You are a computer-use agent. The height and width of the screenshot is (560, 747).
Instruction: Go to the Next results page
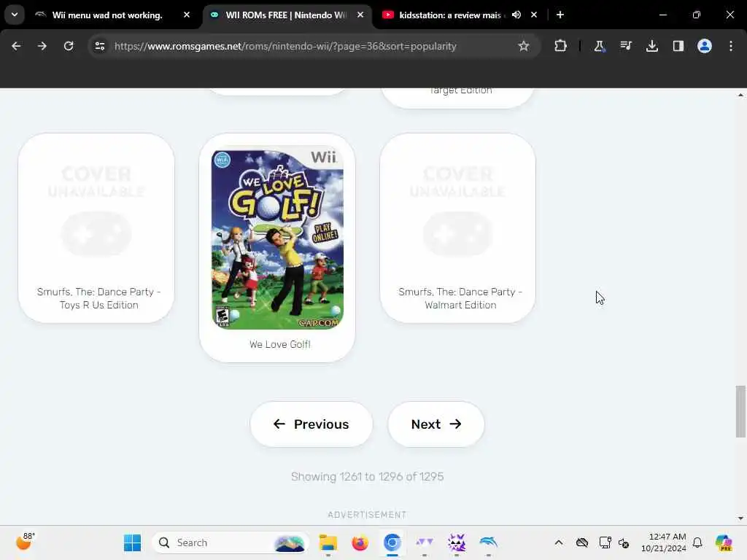tap(436, 424)
